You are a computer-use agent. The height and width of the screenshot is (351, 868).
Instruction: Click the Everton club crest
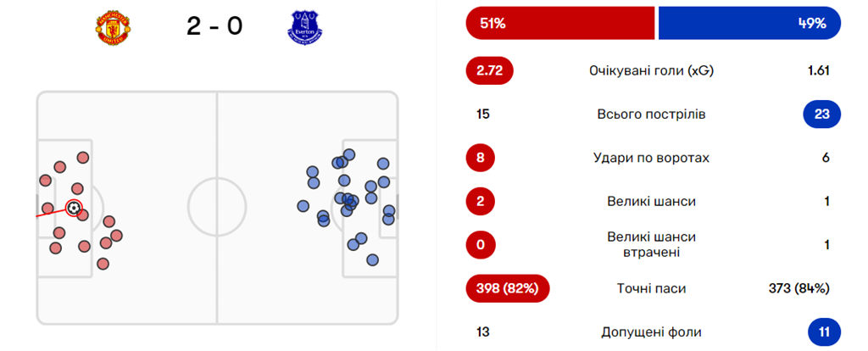tap(305, 27)
